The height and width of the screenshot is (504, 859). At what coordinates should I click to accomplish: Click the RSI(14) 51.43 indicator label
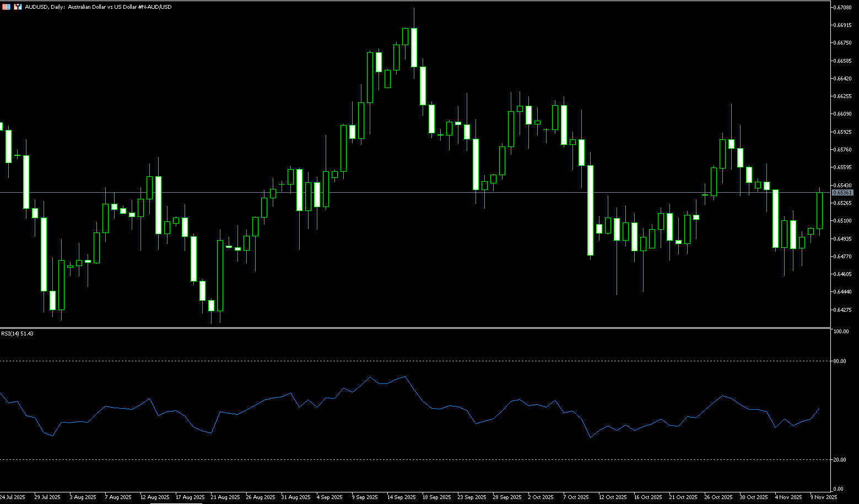point(17,334)
